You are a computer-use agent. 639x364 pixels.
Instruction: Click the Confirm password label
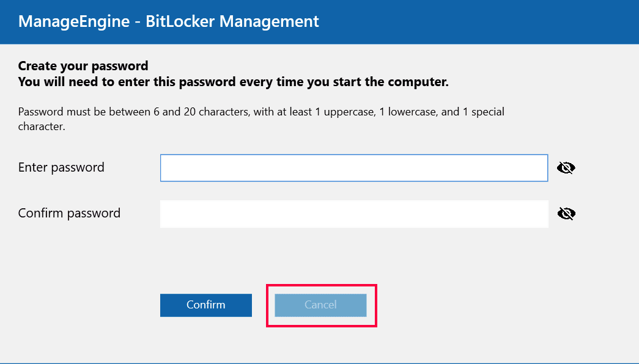point(68,213)
